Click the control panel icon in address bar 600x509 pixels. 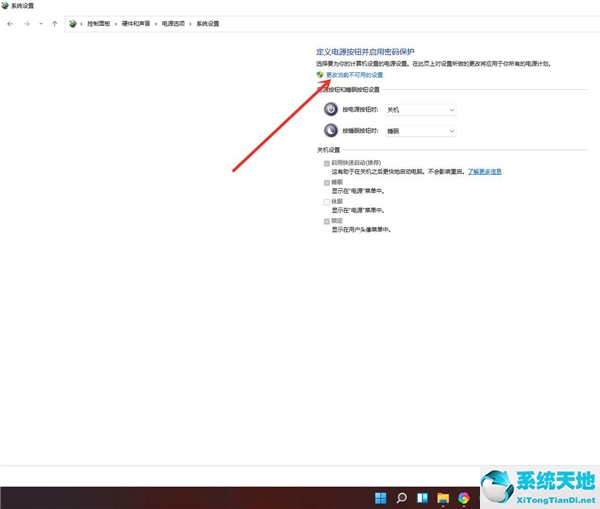point(72,24)
